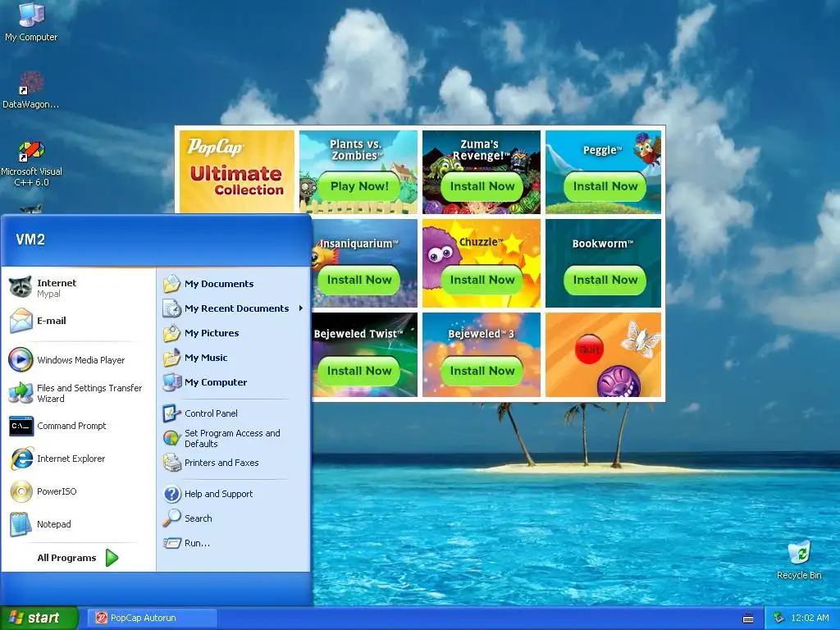Screen dimensions: 840x630
Task: Click the system tray network icon
Action: click(779, 618)
